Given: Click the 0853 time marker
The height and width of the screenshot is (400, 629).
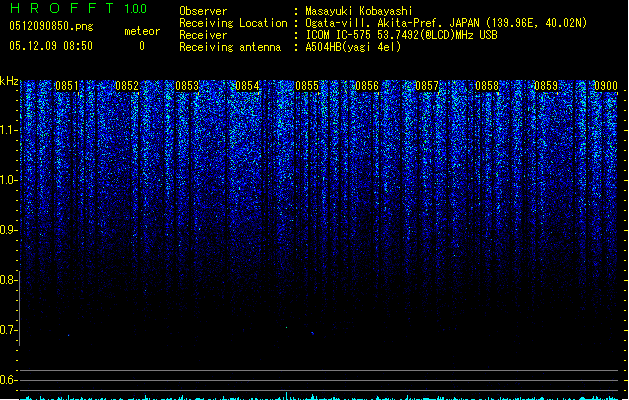Looking at the screenshot, I should point(187,86).
